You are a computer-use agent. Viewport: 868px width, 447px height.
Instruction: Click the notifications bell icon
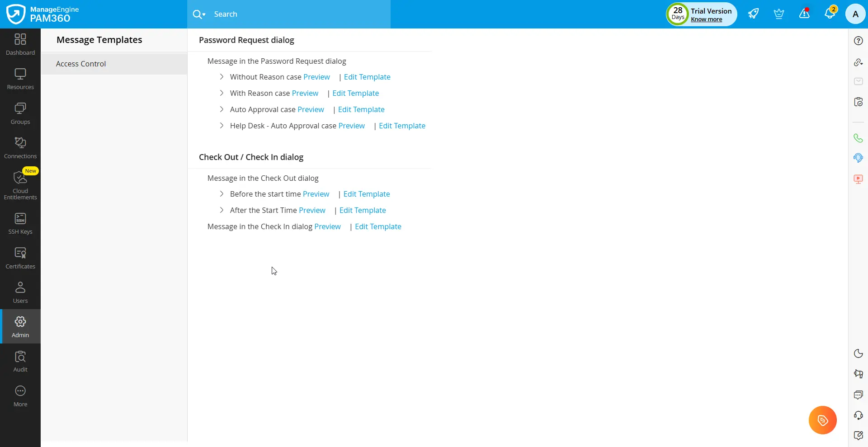[x=830, y=14]
